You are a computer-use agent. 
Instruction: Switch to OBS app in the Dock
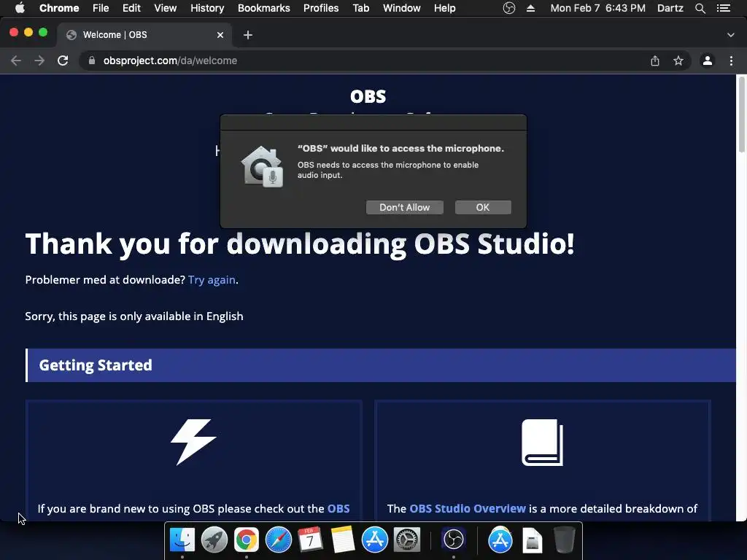tap(453, 540)
